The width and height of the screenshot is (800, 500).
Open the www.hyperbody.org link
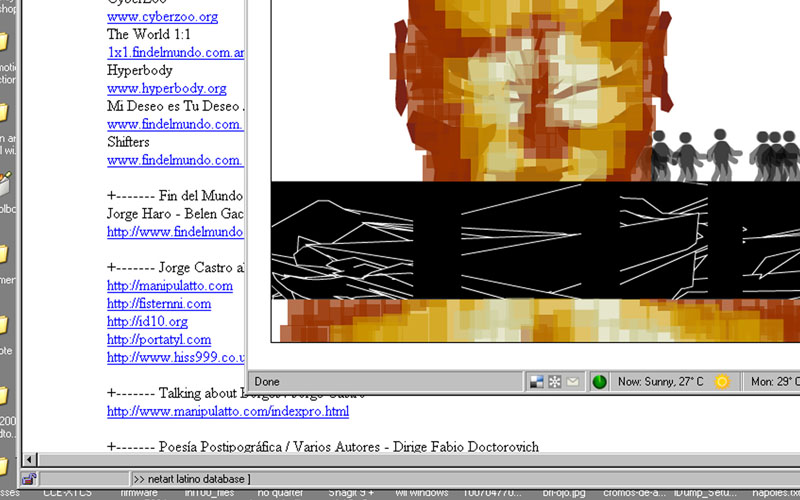click(x=166, y=89)
